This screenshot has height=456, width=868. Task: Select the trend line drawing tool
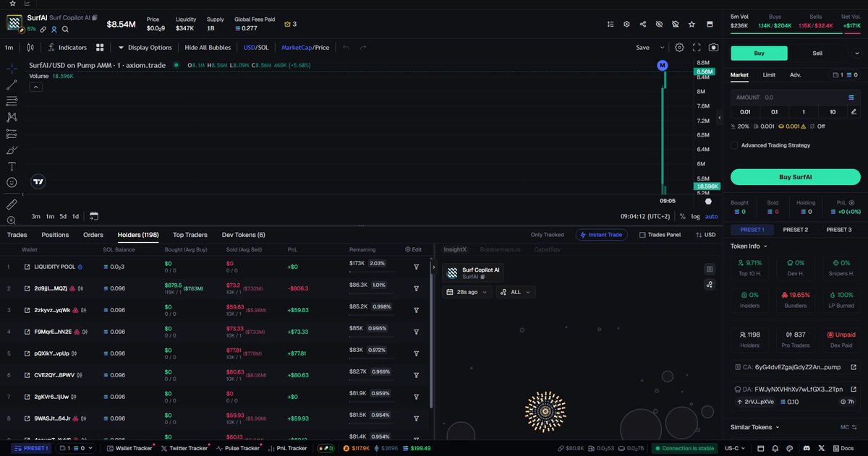click(x=12, y=85)
